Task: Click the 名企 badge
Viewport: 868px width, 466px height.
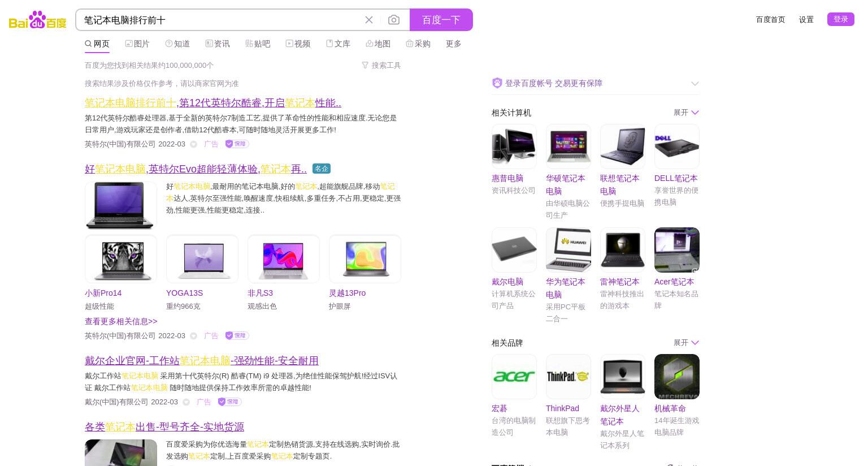Action: coord(322,169)
